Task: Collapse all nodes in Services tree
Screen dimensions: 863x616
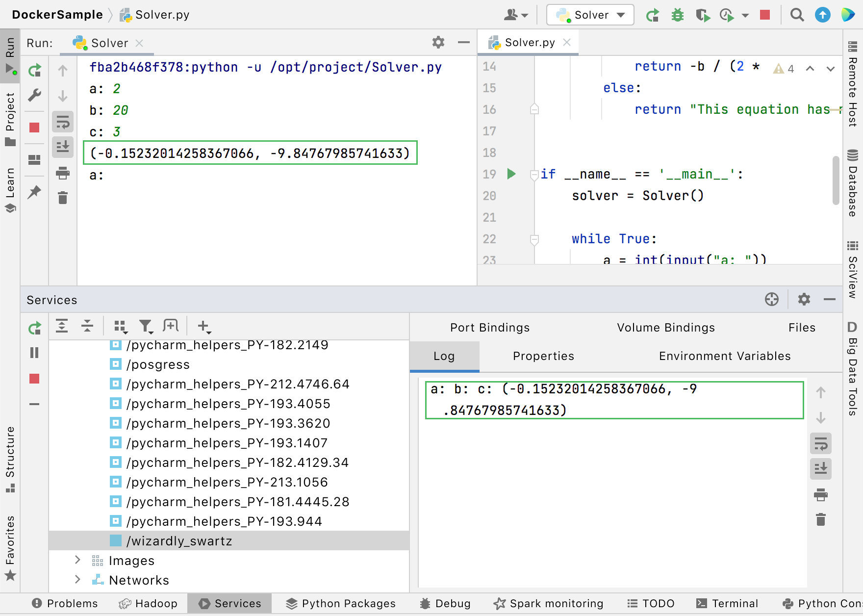Action: tap(87, 325)
